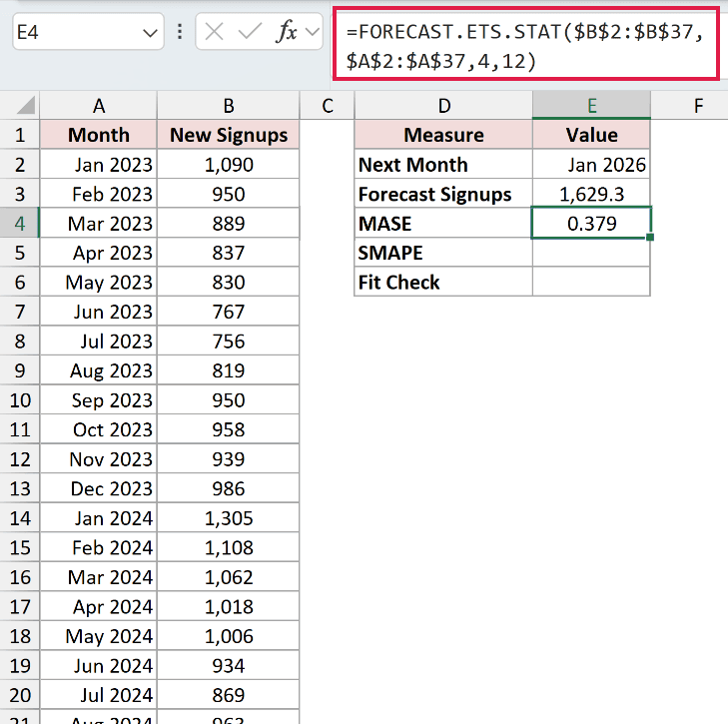The height and width of the screenshot is (724, 728).
Task: Click the Jun 2024 cell
Action: tap(99, 665)
